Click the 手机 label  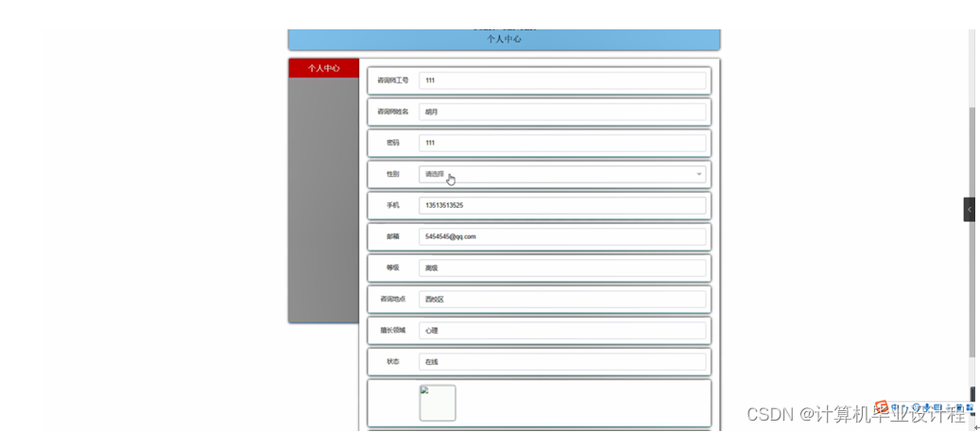click(392, 206)
